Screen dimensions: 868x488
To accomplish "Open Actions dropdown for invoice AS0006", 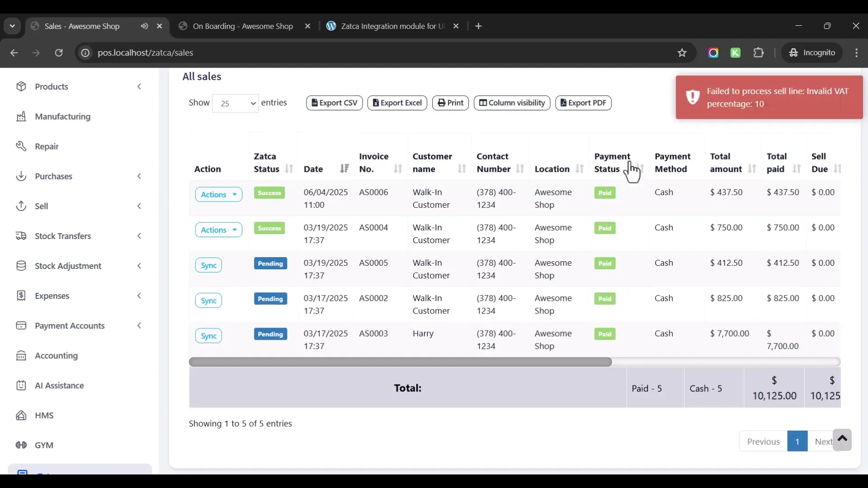I will tap(218, 195).
